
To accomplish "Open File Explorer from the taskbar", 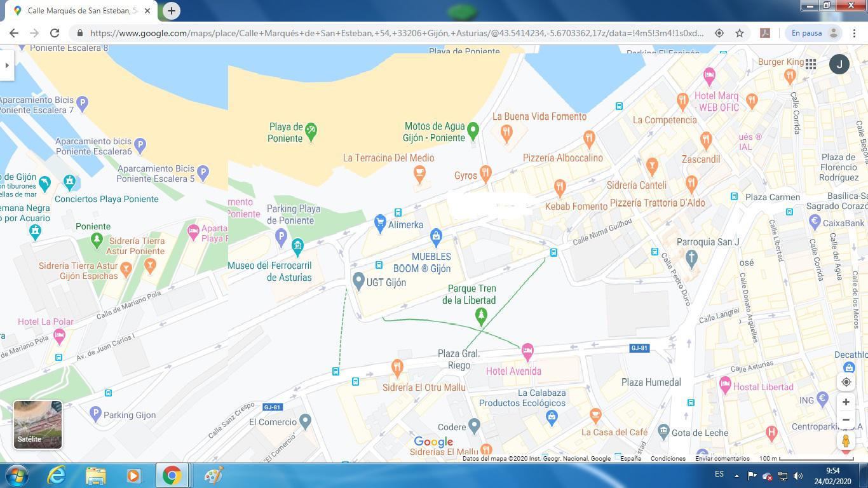I will (96, 475).
